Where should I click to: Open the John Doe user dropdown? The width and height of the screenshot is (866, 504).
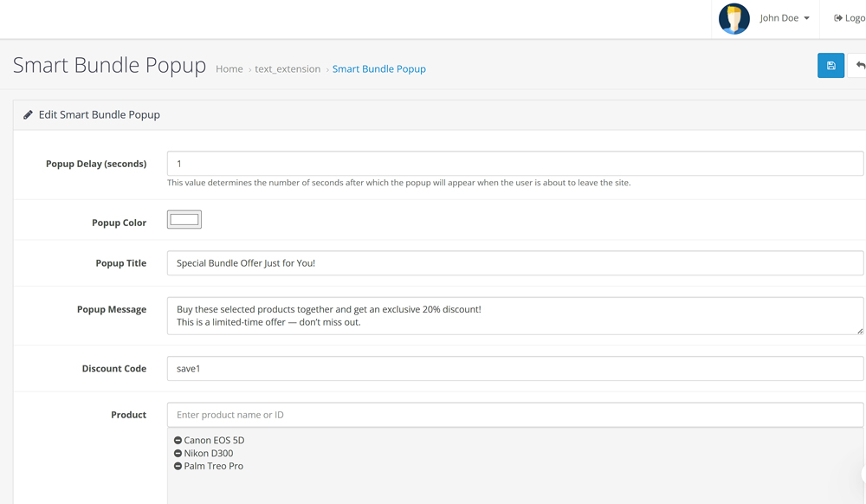[784, 18]
